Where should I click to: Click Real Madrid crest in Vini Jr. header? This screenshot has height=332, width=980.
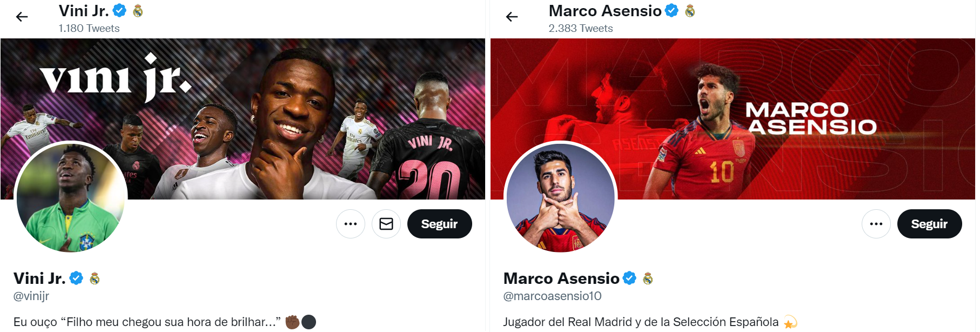coord(138,11)
